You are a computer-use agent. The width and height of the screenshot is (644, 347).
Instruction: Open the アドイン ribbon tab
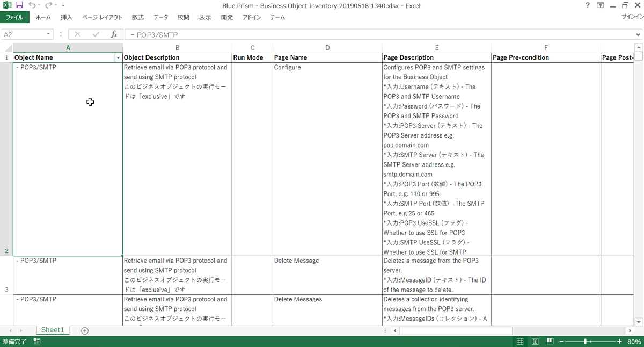[x=252, y=17]
